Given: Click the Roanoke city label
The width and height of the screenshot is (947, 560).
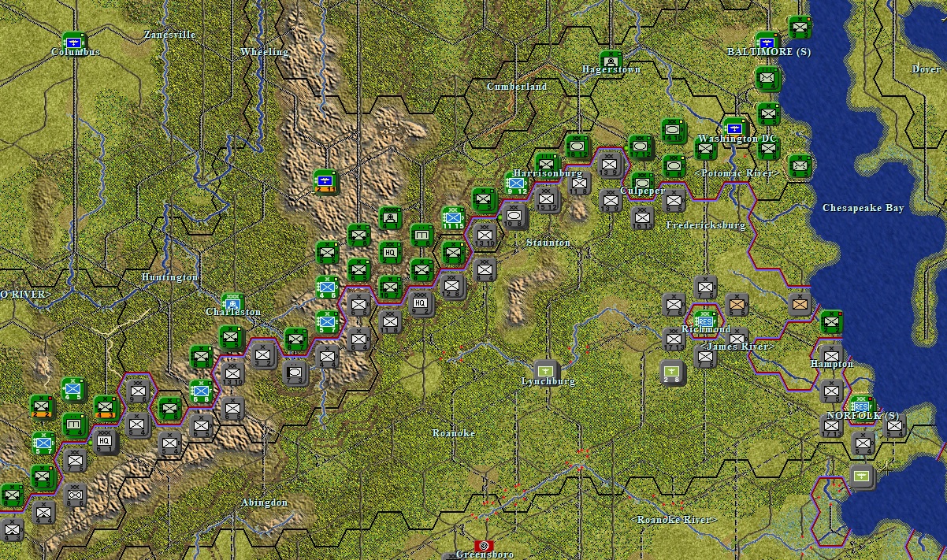Looking at the screenshot, I should tap(454, 433).
